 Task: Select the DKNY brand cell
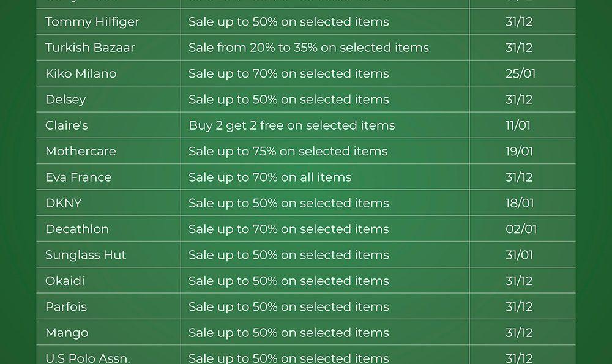63,203
